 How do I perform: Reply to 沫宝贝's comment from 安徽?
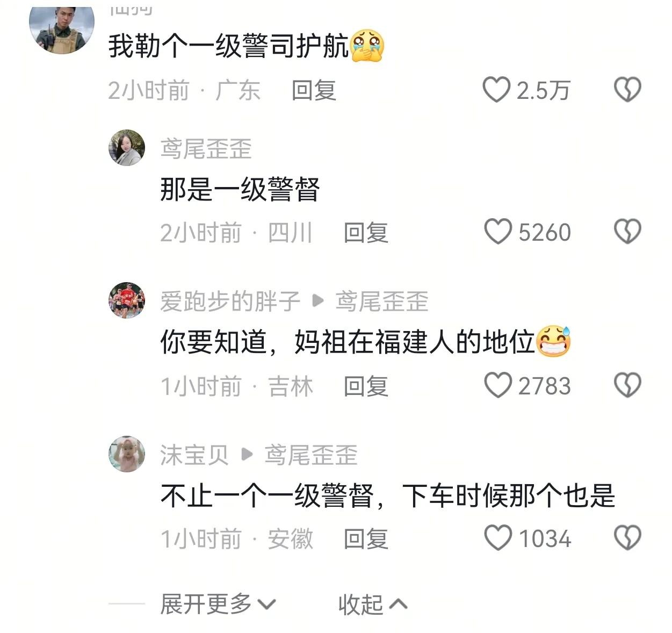(x=366, y=539)
